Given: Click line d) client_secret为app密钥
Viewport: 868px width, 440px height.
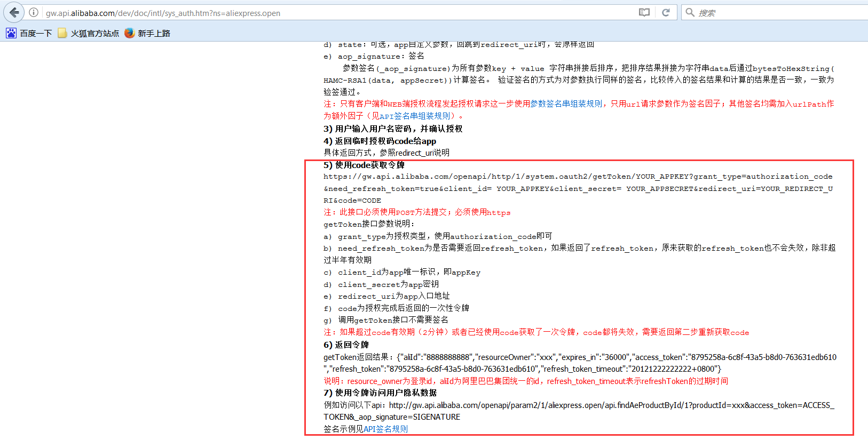Looking at the screenshot, I should (381, 284).
